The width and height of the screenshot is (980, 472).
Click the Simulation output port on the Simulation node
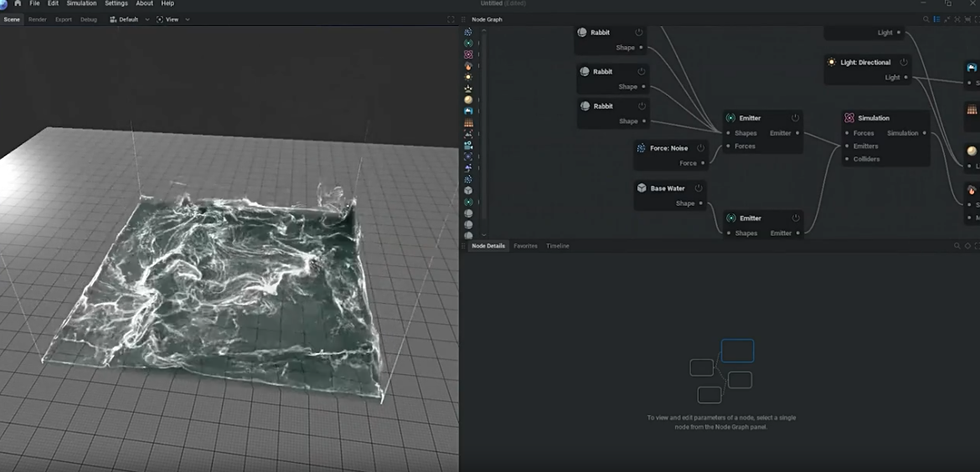[925, 133]
